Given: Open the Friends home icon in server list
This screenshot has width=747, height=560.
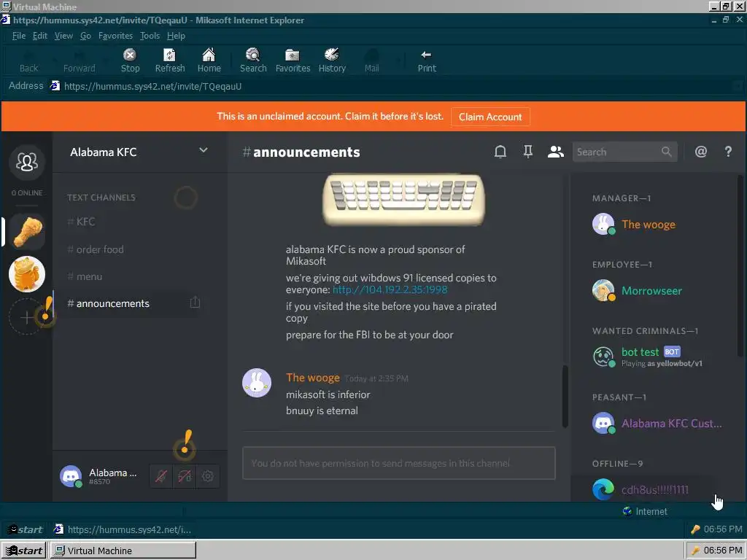Looking at the screenshot, I should pyautogui.click(x=27, y=162).
